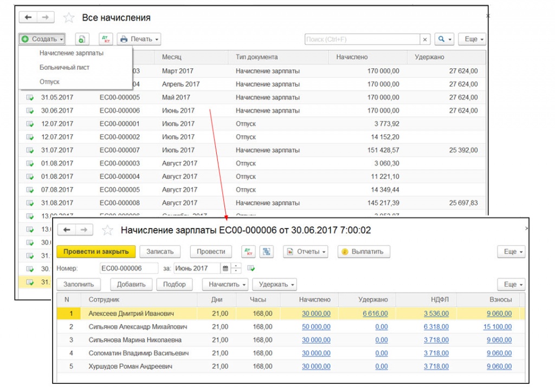Choose Начисление зарплаты from the Создать menu
Screen dimensions: 555x392
(x=72, y=54)
